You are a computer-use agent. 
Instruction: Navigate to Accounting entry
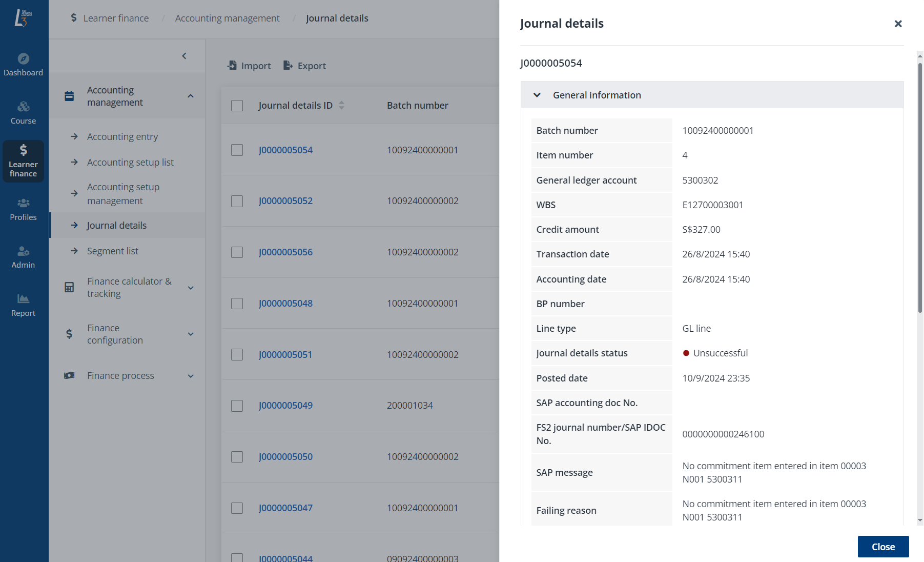pos(122,136)
